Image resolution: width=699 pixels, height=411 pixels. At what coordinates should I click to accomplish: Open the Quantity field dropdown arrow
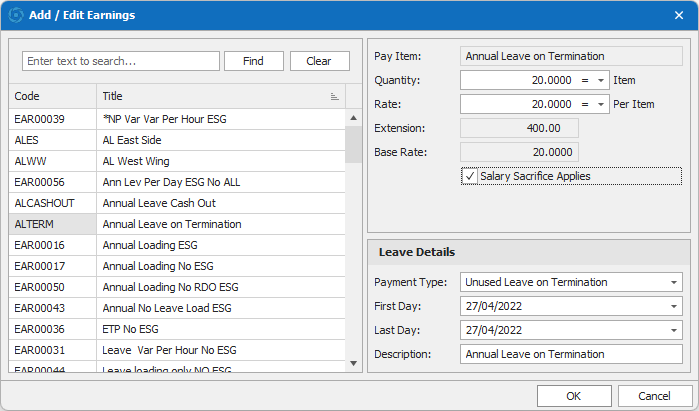(601, 80)
